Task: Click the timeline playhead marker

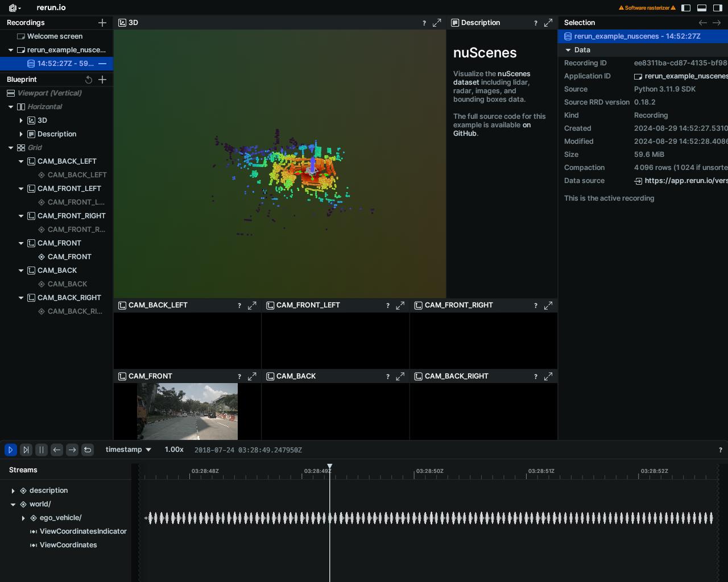Action: click(x=329, y=467)
